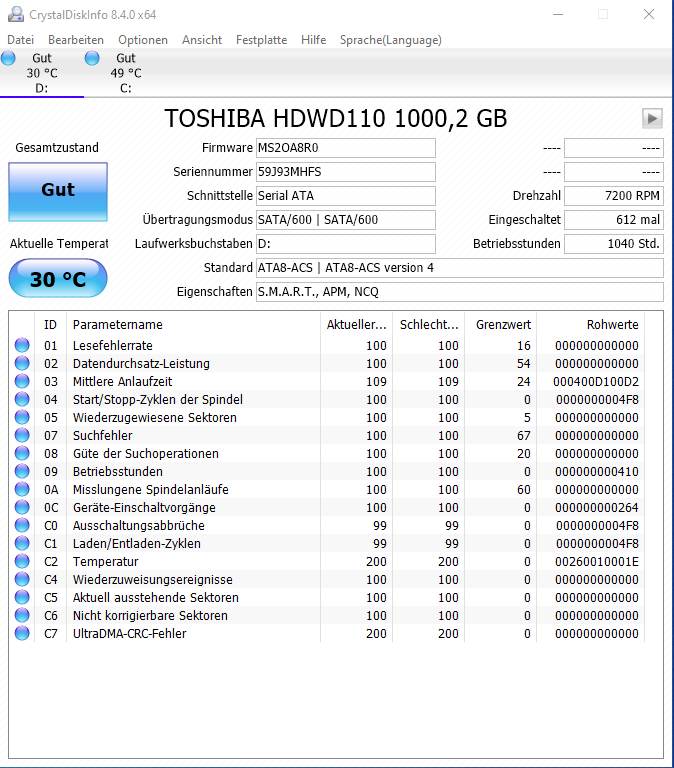
Task: Close the CrystalDiskInfo window
Action: point(649,14)
